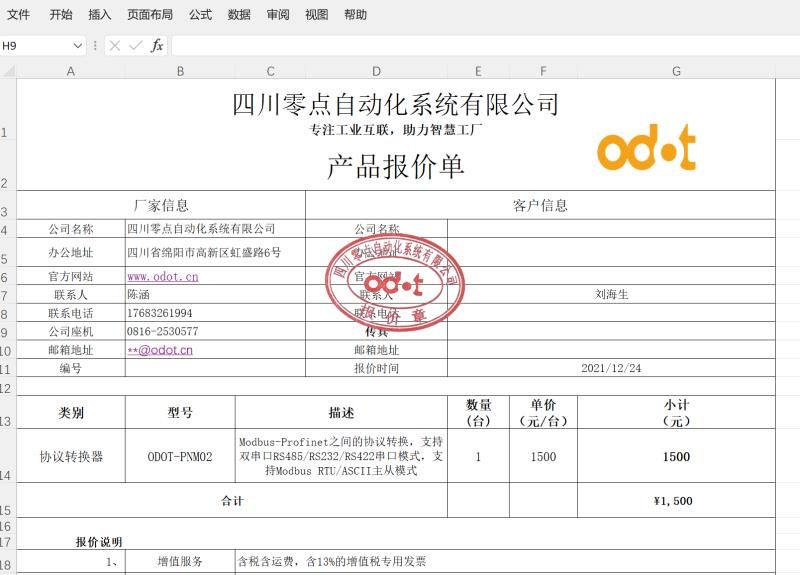Select the 协议转换器 category cell
800x575 pixels.
[71, 456]
